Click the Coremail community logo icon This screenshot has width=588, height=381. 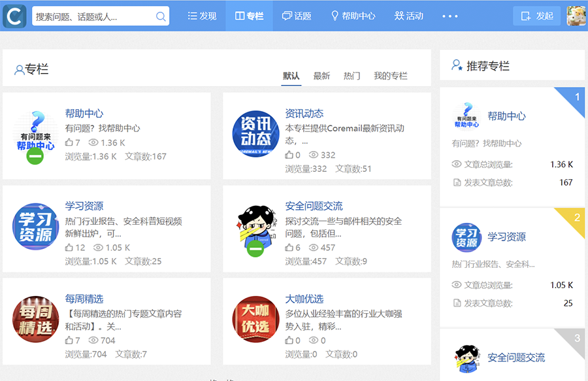(x=14, y=16)
